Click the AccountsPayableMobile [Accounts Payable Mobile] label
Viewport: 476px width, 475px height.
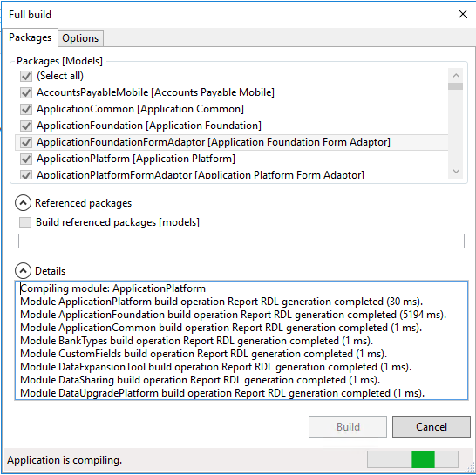(x=155, y=92)
